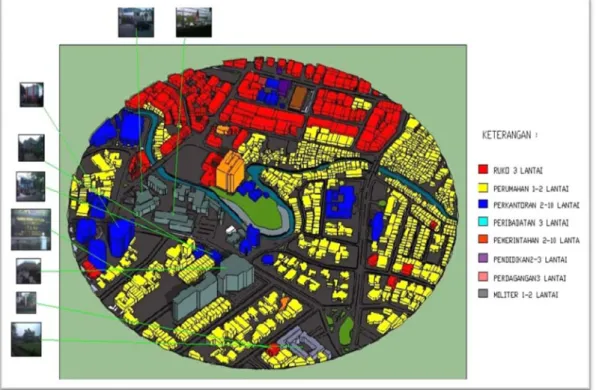The height and width of the screenshot is (390, 596).
Task: Select the yellow PERUMAHAN 1-2 LANTAI swatch
Action: (483, 187)
